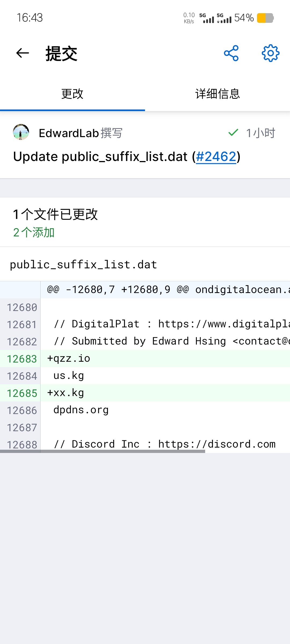Click the horizontal diff scrollbar
Viewport: 290px width, 644px height.
coord(103,451)
